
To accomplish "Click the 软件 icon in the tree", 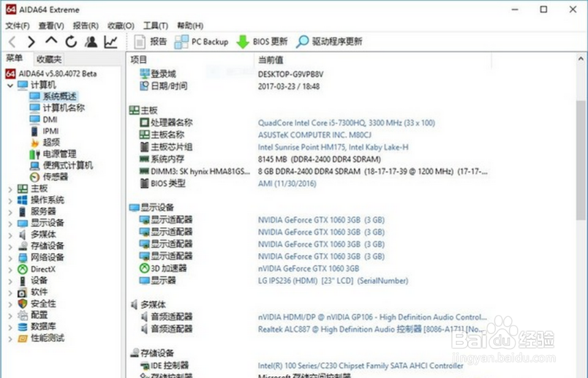I will coord(23,292).
